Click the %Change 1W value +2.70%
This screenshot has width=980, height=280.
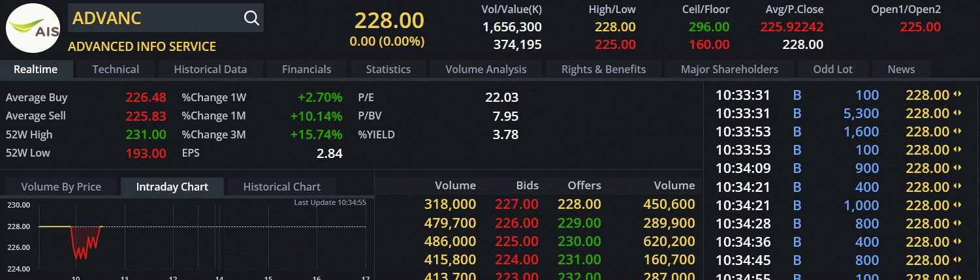coord(320,98)
